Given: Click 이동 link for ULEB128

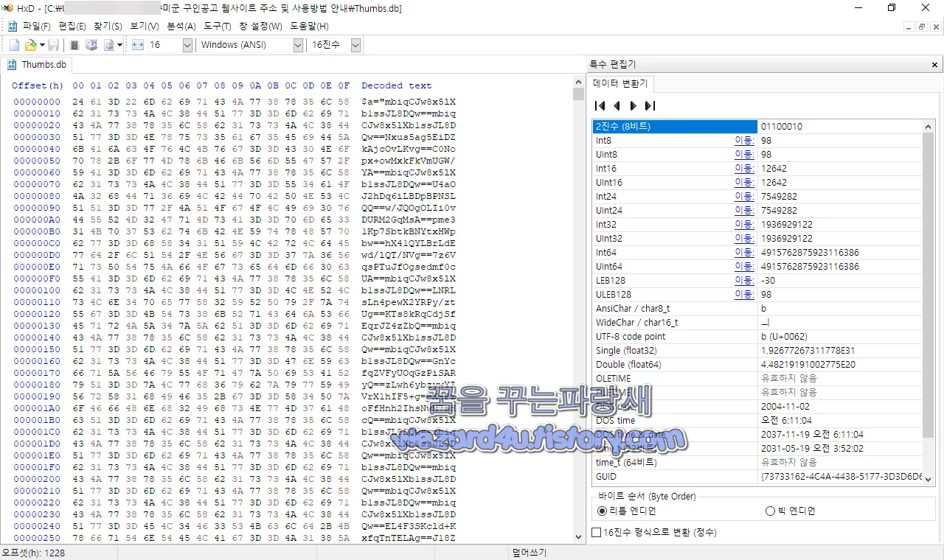Looking at the screenshot, I should (743, 295).
